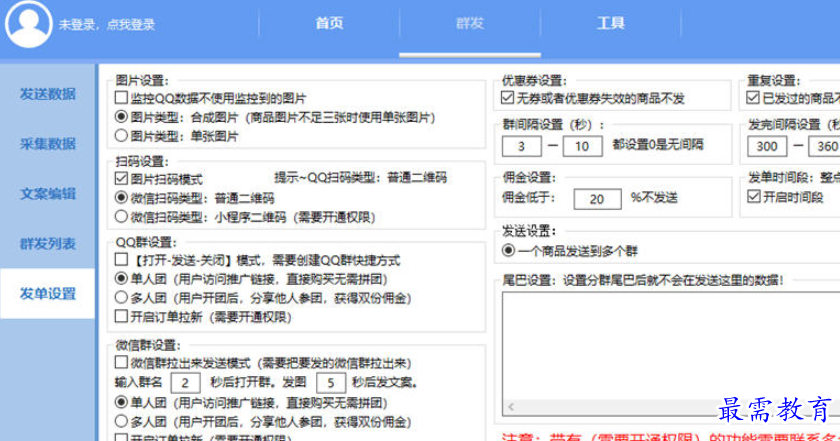Click the 未登录,点我登录 login link
The width and height of the screenshot is (840, 441).
coord(107,25)
